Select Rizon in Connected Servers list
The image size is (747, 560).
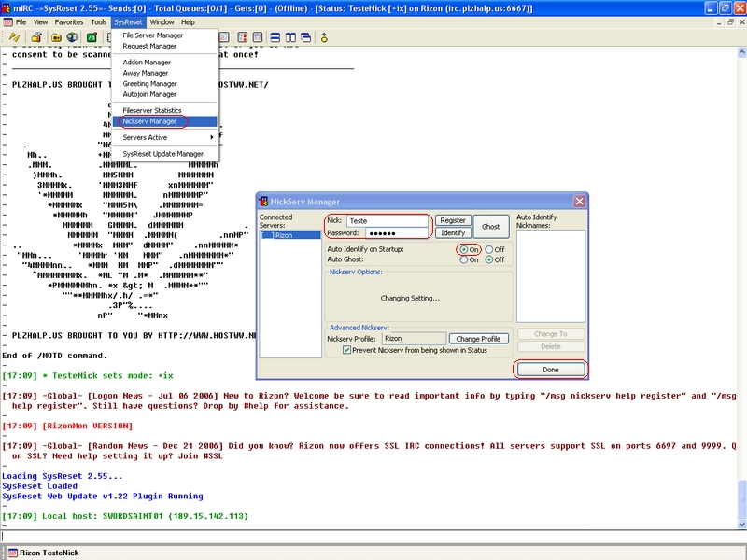click(x=284, y=236)
